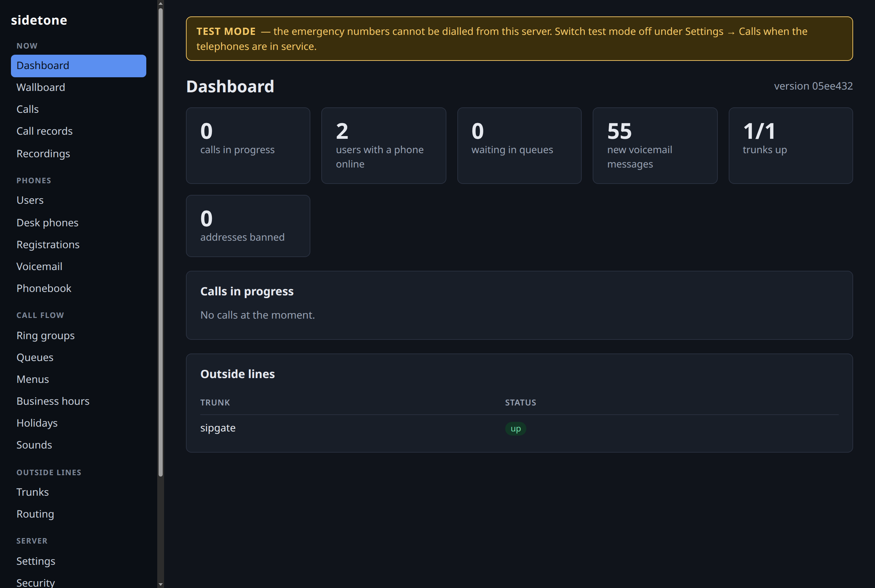The image size is (875, 588).
Task: Open the Phonebook page
Action: point(78,289)
